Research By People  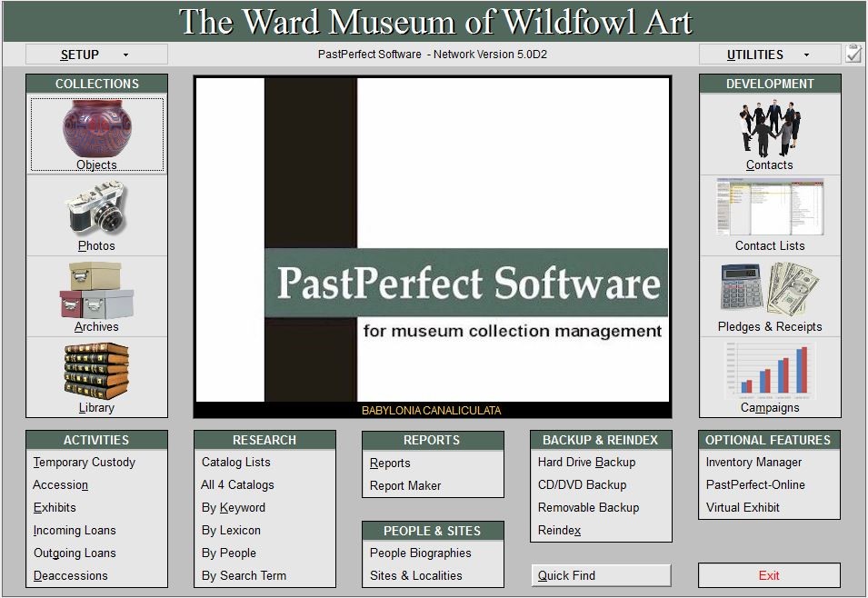coord(229,553)
